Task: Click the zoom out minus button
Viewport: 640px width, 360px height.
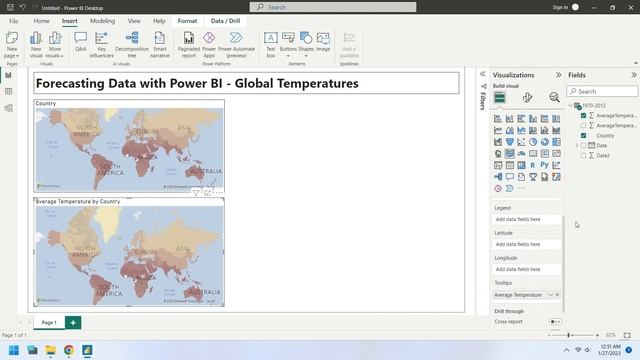Action: 549,335
